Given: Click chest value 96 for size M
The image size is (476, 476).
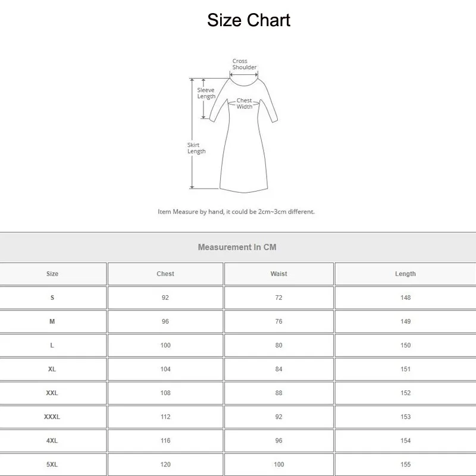Looking at the screenshot, I should pyautogui.click(x=165, y=321).
